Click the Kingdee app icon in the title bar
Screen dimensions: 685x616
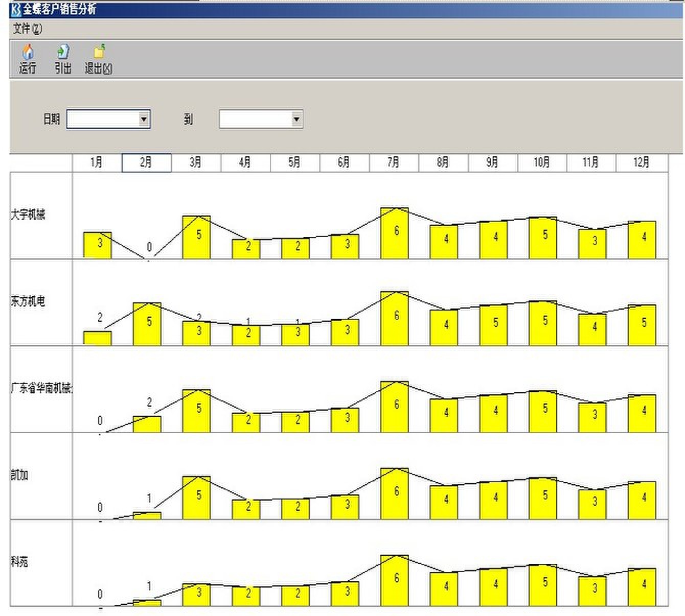coord(15,9)
